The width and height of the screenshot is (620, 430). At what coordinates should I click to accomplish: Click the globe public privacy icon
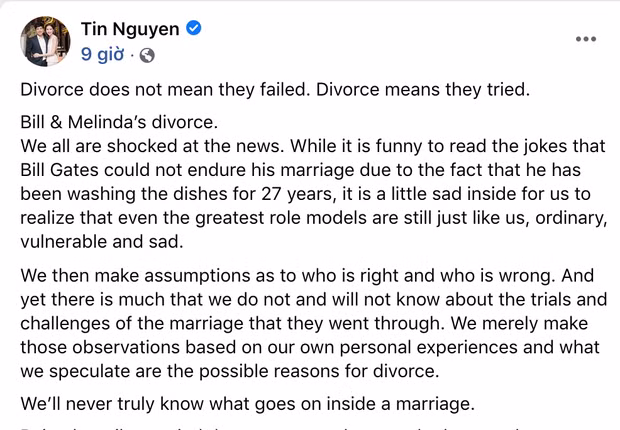(147, 54)
